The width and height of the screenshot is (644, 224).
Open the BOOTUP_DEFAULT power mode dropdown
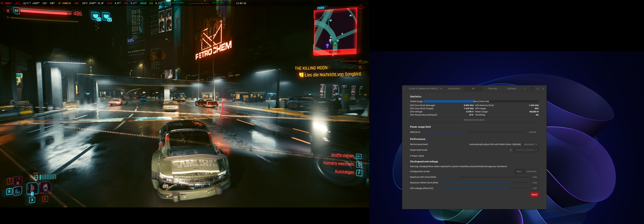click(x=526, y=150)
